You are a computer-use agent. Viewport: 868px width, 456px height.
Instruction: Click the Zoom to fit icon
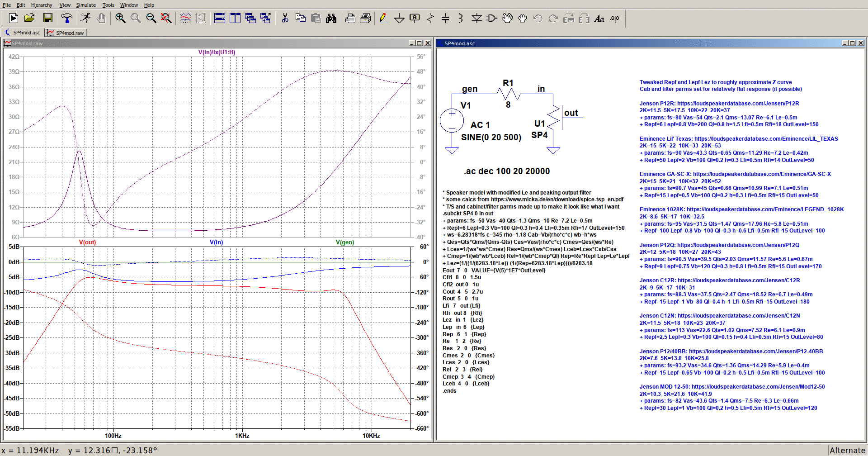coord(166,18)
